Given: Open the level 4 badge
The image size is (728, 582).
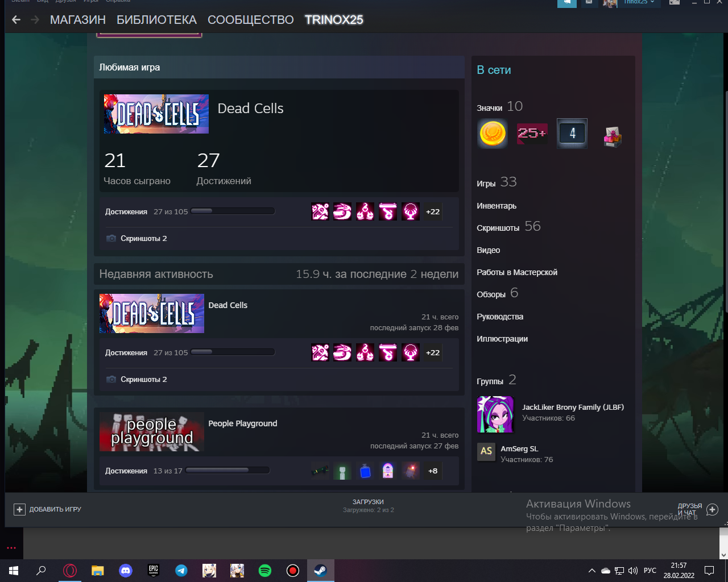Looking at the screenshot, I should pyautogui.click(x=572, y=134).
